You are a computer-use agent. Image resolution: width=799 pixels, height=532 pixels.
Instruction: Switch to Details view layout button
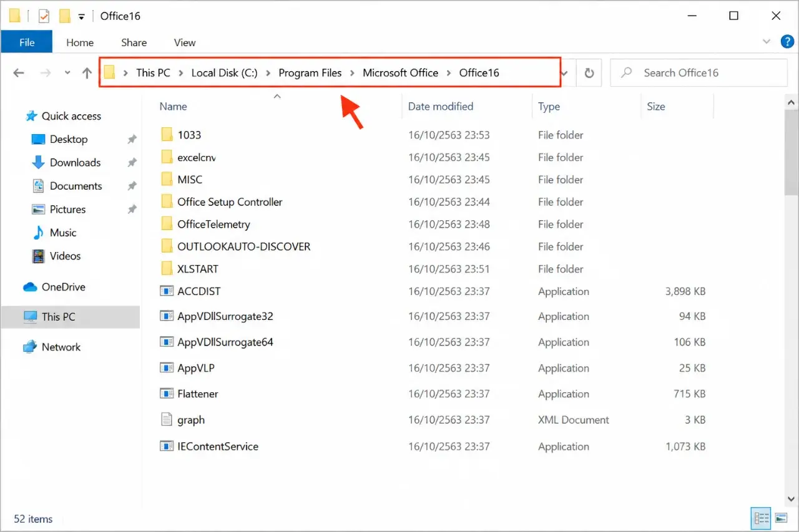(x=761, y=518)
